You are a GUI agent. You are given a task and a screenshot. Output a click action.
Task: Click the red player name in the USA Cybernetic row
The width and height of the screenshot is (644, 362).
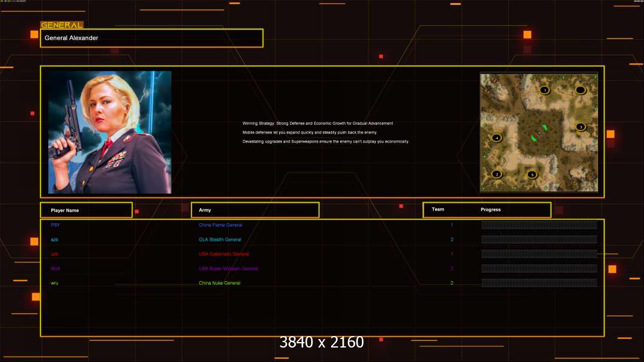coord(54,254)
